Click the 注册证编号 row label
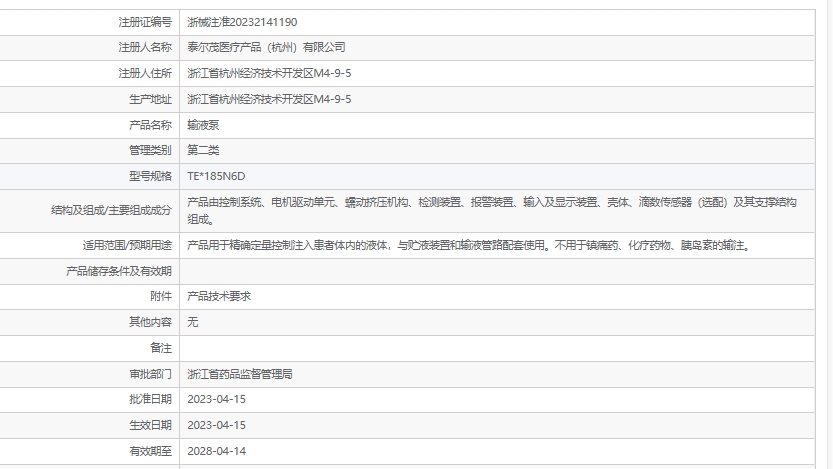Viewport: 833px width, 469px height. (x=145, y=21)
